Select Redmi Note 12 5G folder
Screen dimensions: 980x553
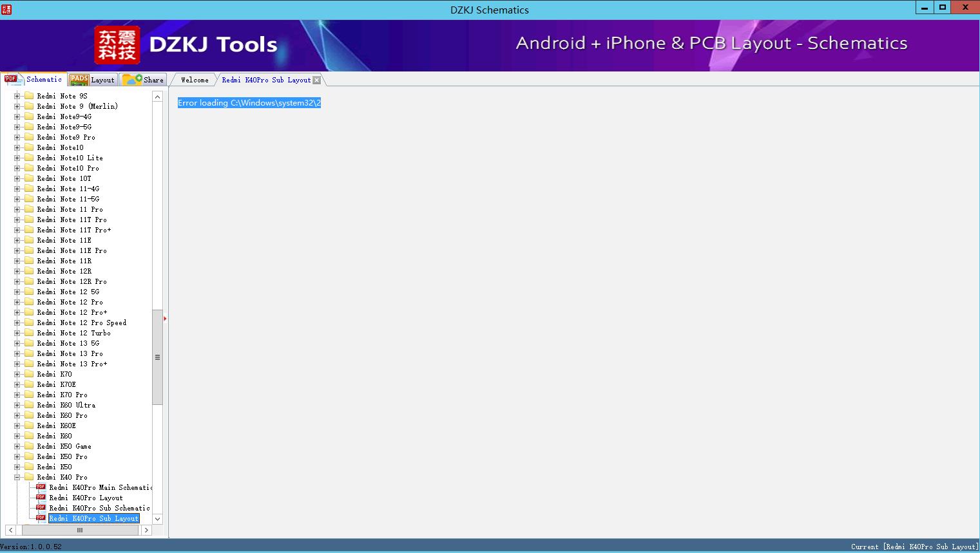click(68, 292)
